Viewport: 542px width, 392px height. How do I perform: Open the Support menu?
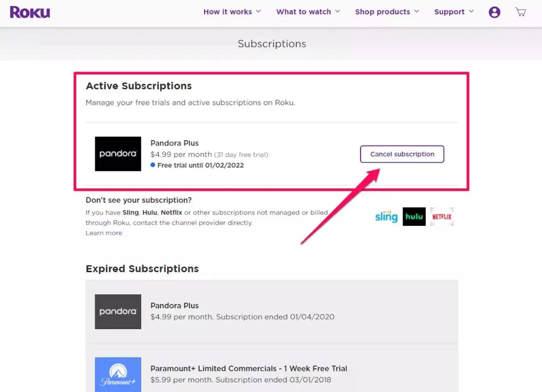[454, 12]
